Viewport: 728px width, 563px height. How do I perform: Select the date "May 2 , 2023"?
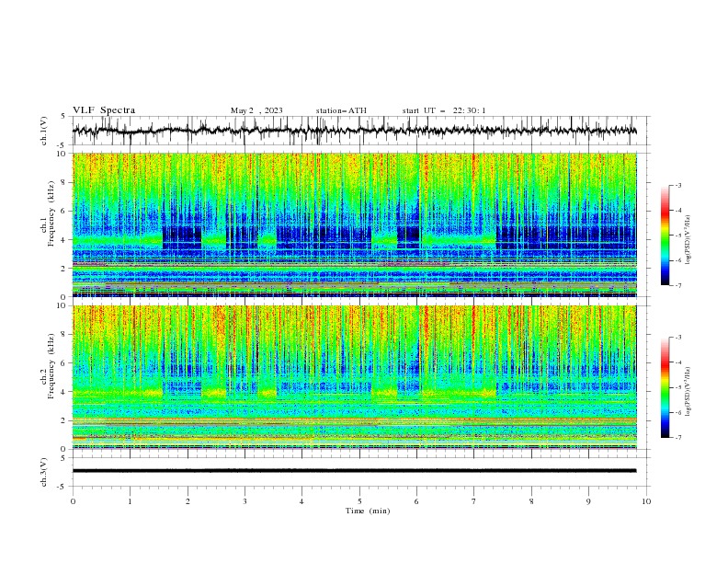pyautogui.click(x=256, y=110)
